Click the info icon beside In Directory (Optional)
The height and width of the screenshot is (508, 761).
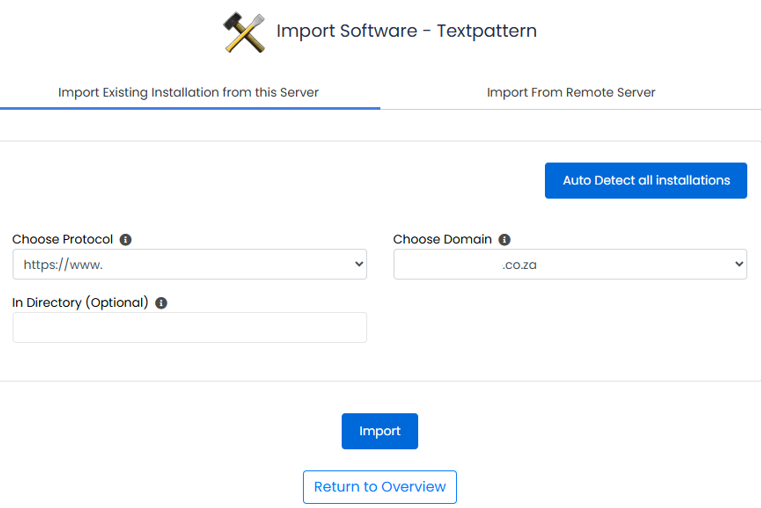coord(161,303)
